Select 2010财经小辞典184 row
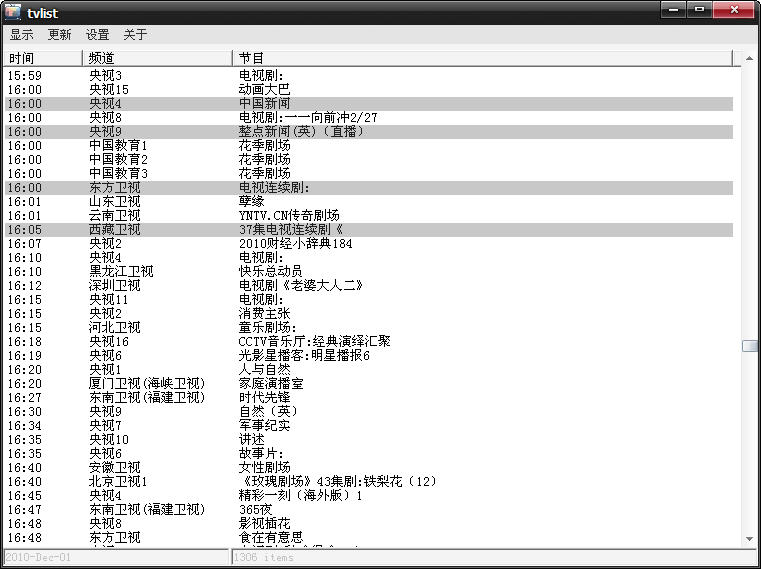761x569 pixels. click(369, 244)
